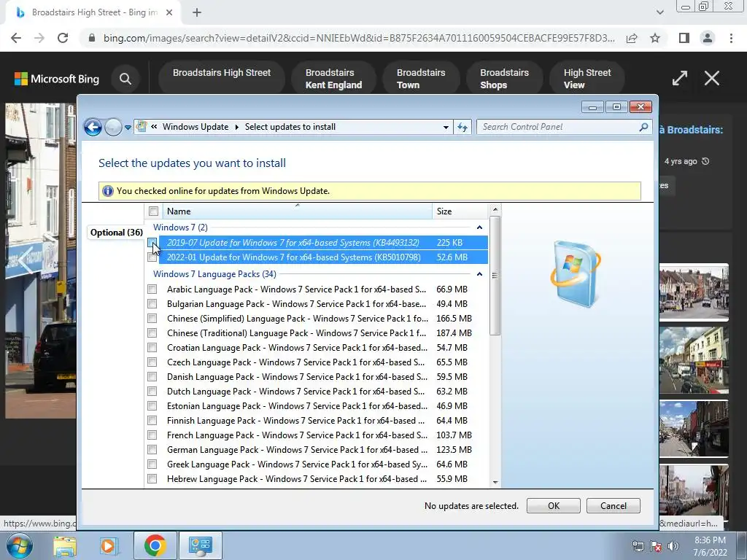This screenshot has width=747, height=560.
Task: Bookmark this page with the star icon
Action: [655, 38]
